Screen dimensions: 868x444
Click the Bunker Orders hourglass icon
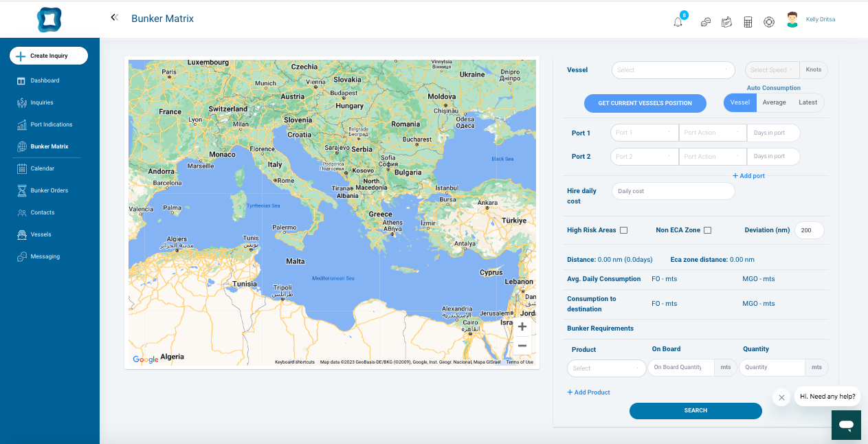click(21, 190)
